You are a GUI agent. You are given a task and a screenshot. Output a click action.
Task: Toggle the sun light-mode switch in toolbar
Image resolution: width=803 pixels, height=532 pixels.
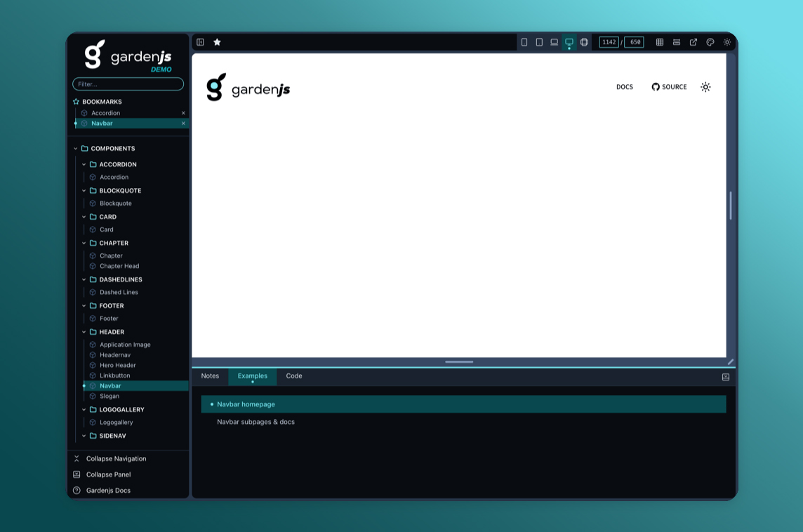(726, 42)
